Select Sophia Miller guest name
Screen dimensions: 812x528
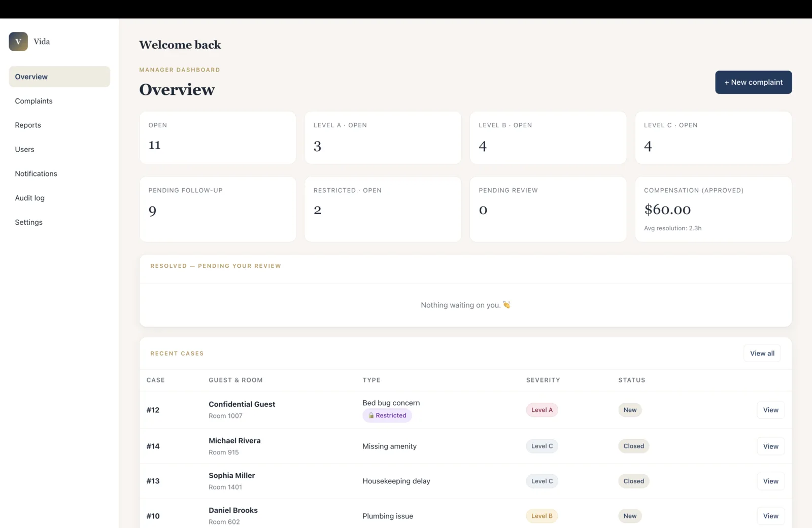(x=232, y=476)
